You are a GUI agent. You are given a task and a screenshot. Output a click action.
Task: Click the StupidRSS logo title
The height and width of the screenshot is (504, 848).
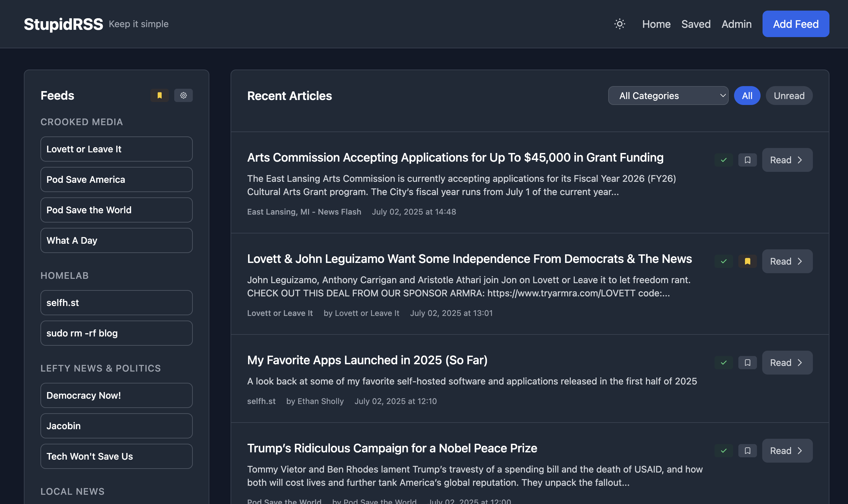click(x=63, y=24)
